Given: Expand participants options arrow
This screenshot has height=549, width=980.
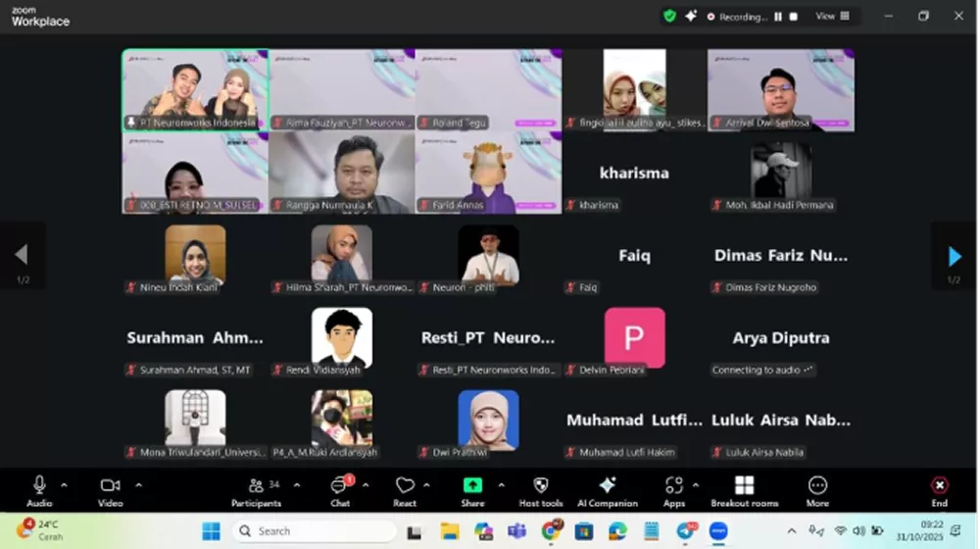Looking at the screenshot, I should pos(297,485).
